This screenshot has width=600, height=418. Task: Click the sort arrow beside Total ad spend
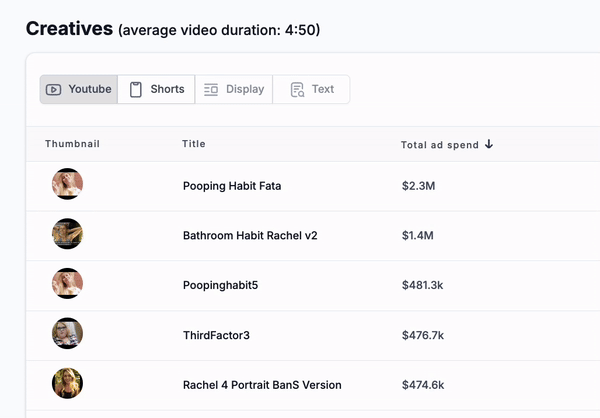489,144
